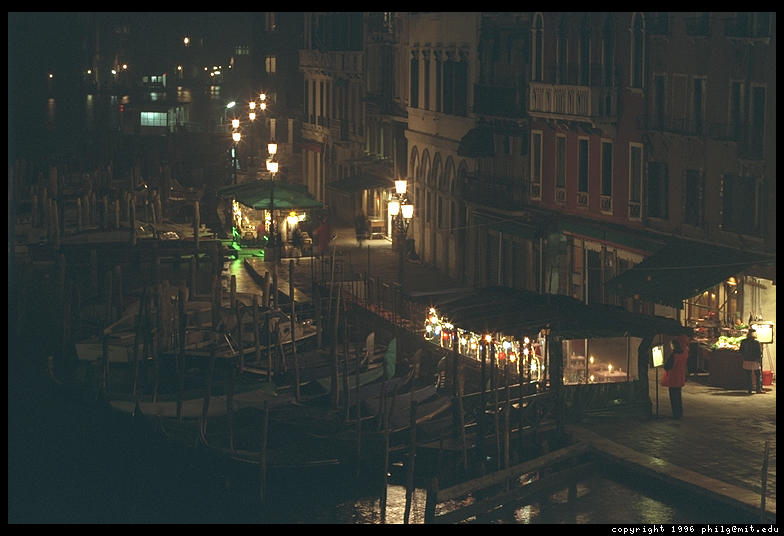Viewport: 784px width, 536px height.
Task: Click the person standing at the market stall
Action: pyautogui.click(x=750, y=360)
